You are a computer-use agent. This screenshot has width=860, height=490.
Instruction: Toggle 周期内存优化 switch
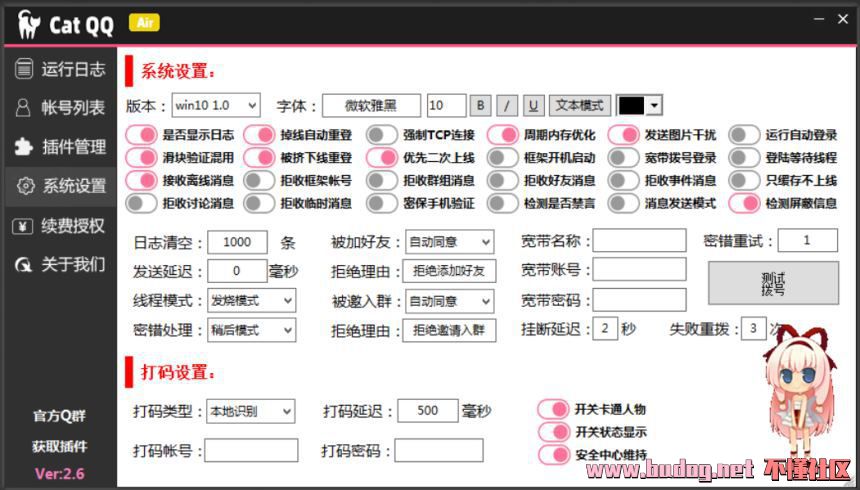[502, 135]
